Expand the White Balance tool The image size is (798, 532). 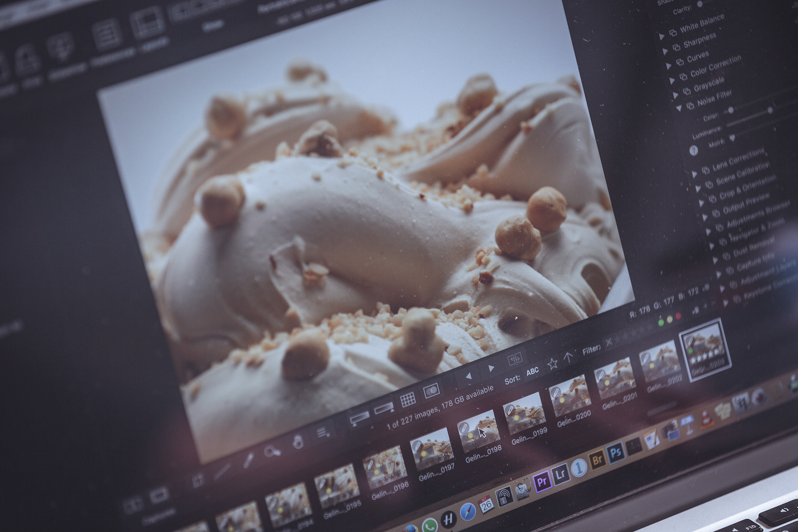pos(661,37)
